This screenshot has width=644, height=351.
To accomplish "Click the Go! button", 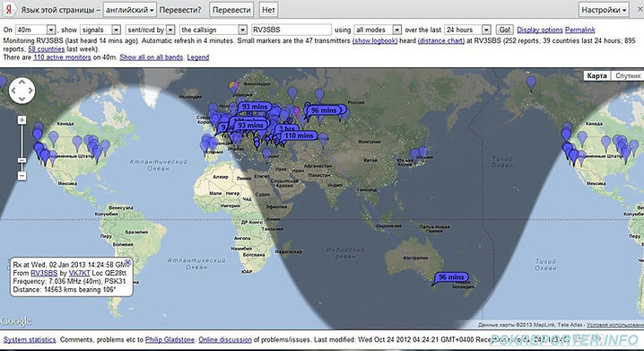I will click(x=504, y=30).
